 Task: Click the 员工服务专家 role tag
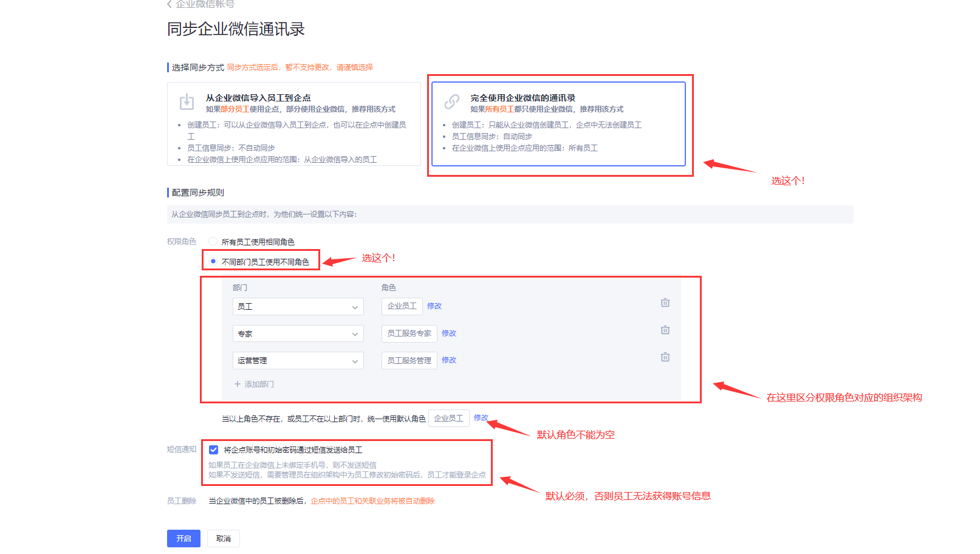[409, 333]
